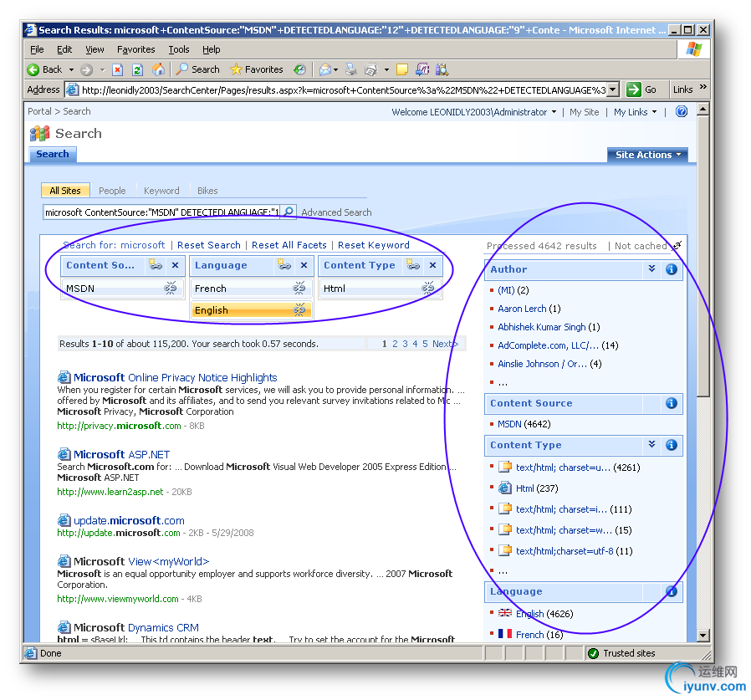
Task: Click the Content Type panel info icon
Action: (672, 445)
